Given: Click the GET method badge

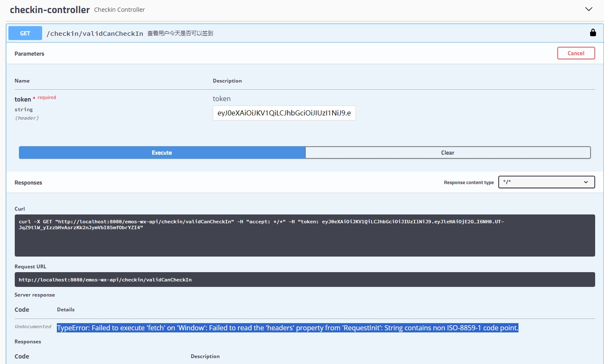Looking at the screenshot, I should [x=25, y=33].
